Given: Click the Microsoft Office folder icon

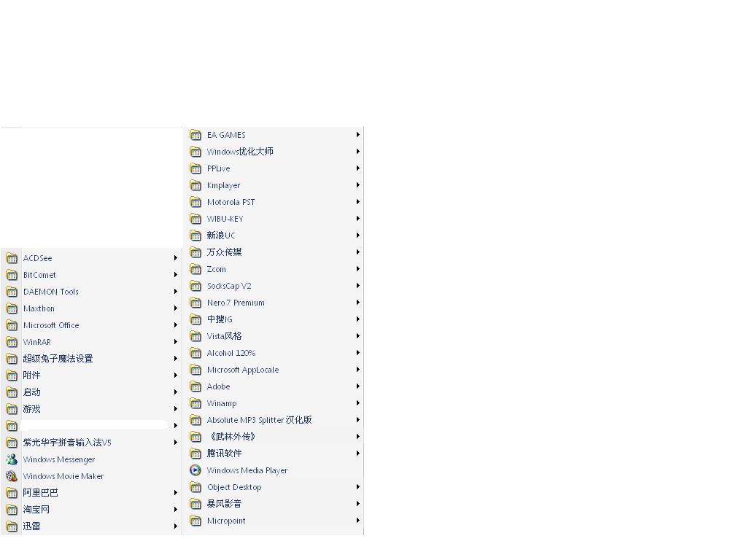Looking at the screenshot, I should click(x=12, y=325).
